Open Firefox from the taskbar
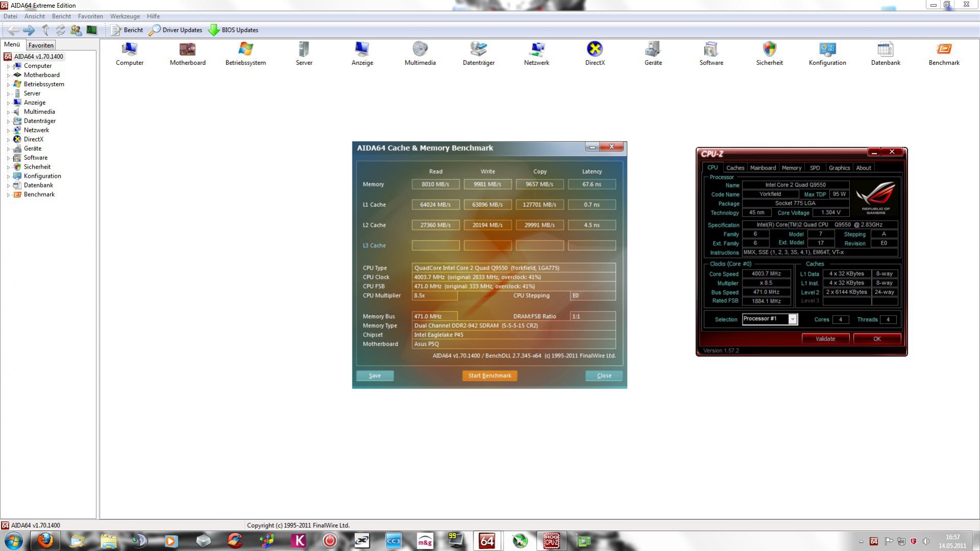This screenshot has height=551, width=980. point(45,540)
